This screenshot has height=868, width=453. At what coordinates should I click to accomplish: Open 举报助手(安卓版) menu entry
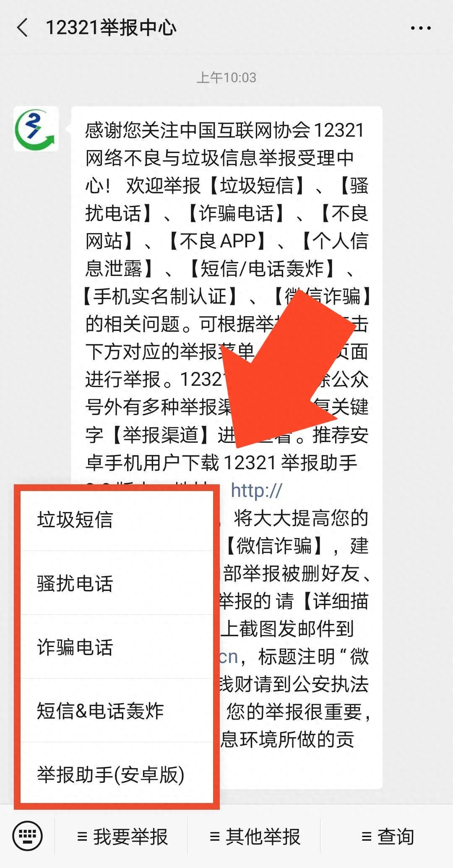[x=117, y=774]
